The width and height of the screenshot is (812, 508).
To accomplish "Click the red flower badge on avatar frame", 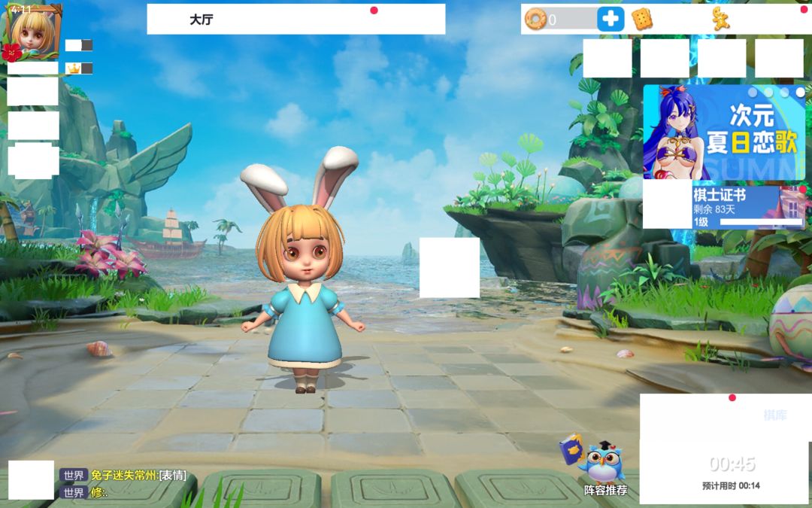I will pyautogui.click(x=11, y=53).
